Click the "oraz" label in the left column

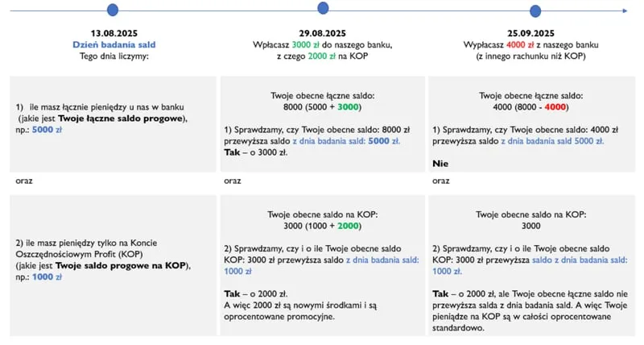coord(23,181)
